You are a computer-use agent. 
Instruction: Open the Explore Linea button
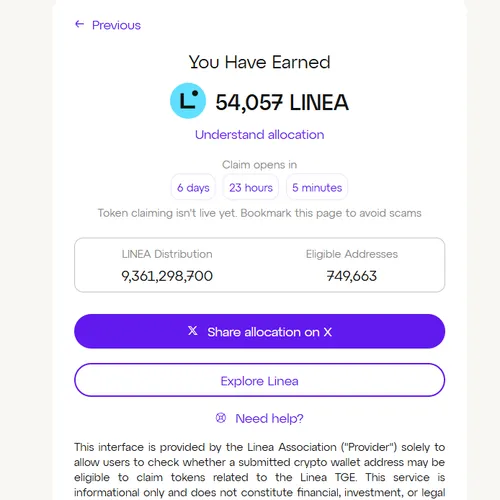[x=259, y=380]
